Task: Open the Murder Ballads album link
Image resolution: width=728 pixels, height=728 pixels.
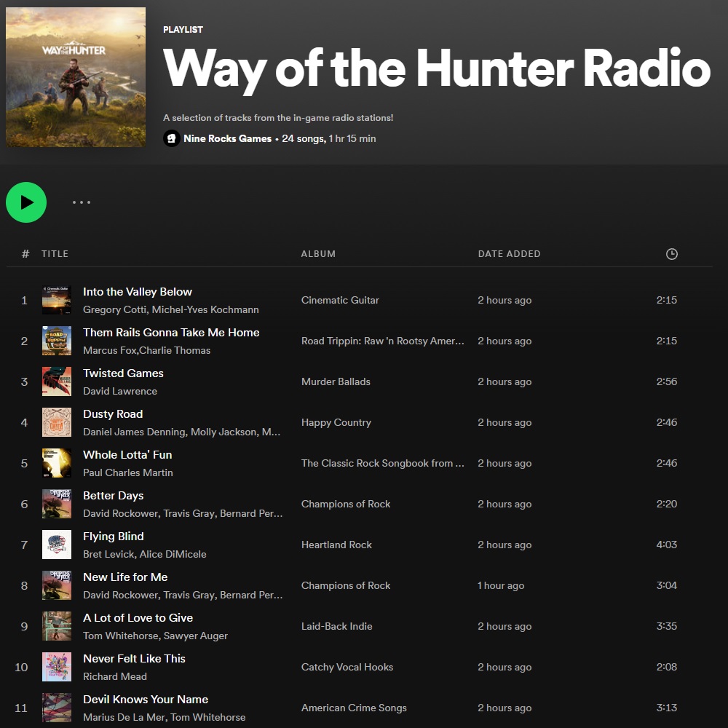Action: 336,381
